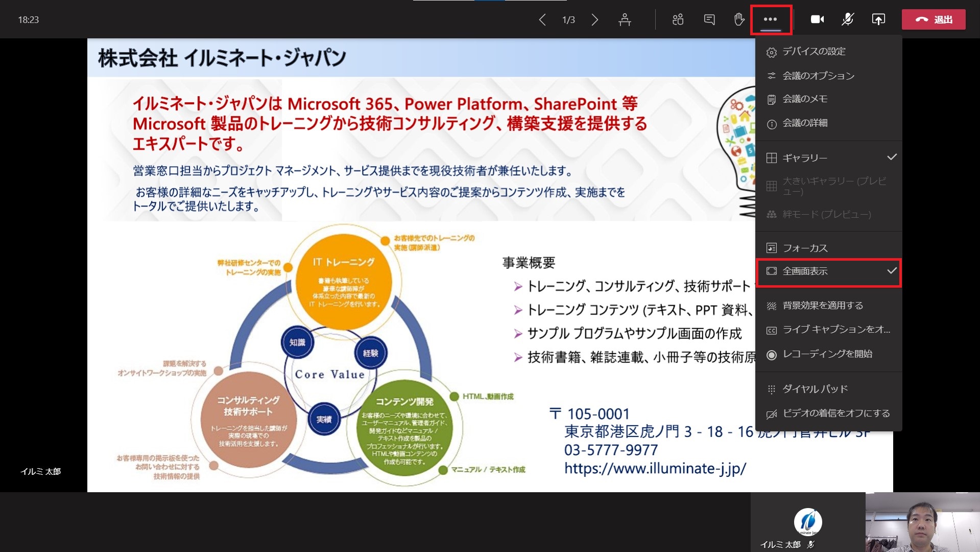This screenshot has height=552, width=980.
Task: Click the record circle icon
Action: click(772, 355)
